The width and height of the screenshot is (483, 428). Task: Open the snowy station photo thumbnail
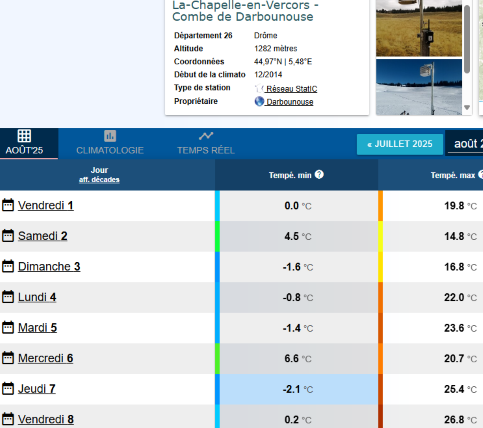point(419,87)
